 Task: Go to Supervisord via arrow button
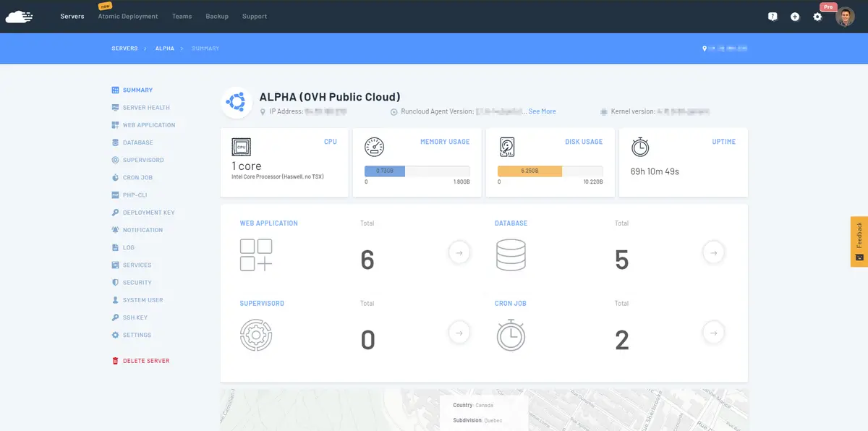pos(459,333)
